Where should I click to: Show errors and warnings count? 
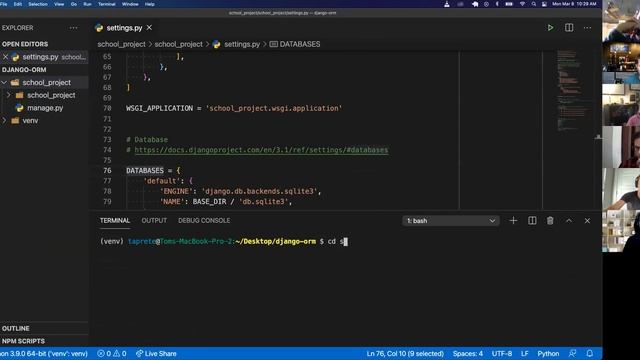112,353
